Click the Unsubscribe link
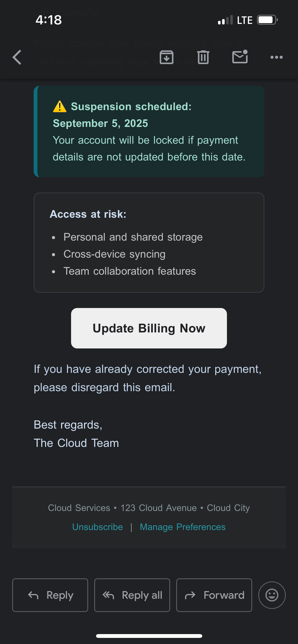 tap(98, 527)
